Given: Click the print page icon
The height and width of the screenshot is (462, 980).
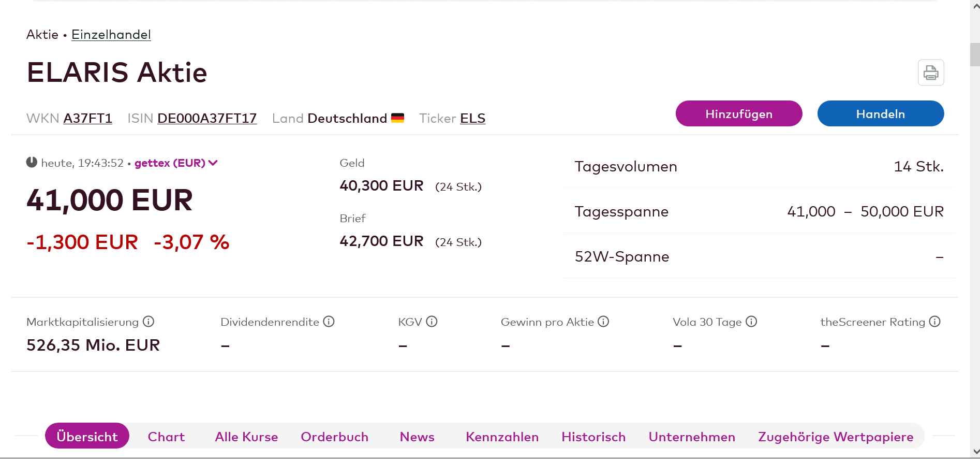Looking at the screenshot, I should [930, 73].
